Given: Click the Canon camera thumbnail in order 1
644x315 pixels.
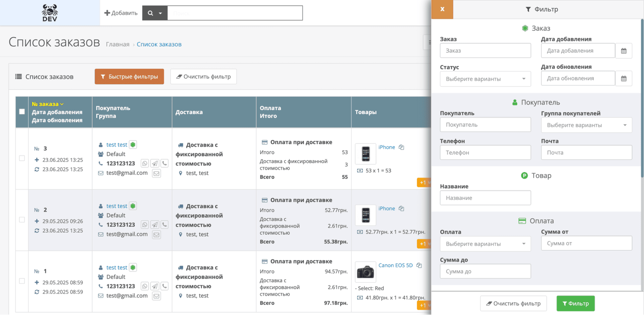Looking at the screenshot, I should 365,272.
